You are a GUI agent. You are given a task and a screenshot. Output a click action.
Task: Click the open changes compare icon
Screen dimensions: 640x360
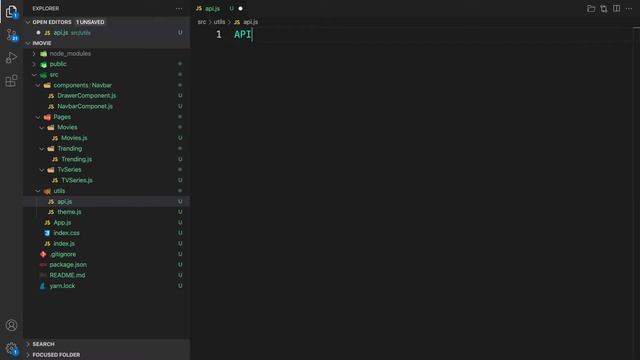(x=604, y=9)
